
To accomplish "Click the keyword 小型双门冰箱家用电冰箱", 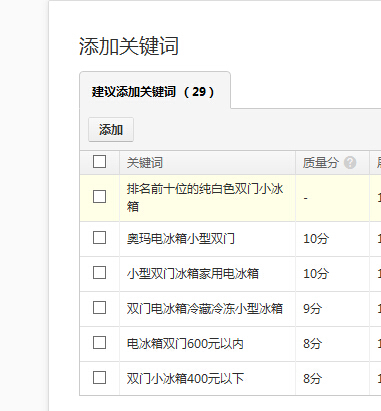I will [193, 274].
